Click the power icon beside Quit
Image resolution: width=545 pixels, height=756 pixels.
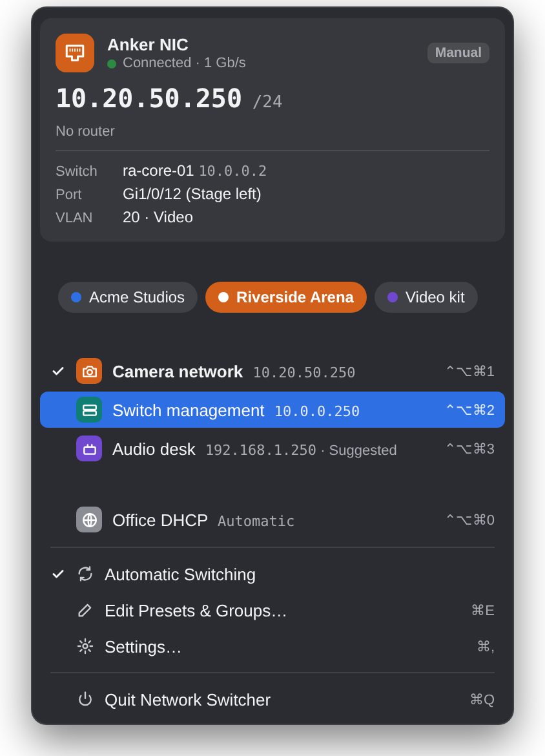tap(85, 699)
